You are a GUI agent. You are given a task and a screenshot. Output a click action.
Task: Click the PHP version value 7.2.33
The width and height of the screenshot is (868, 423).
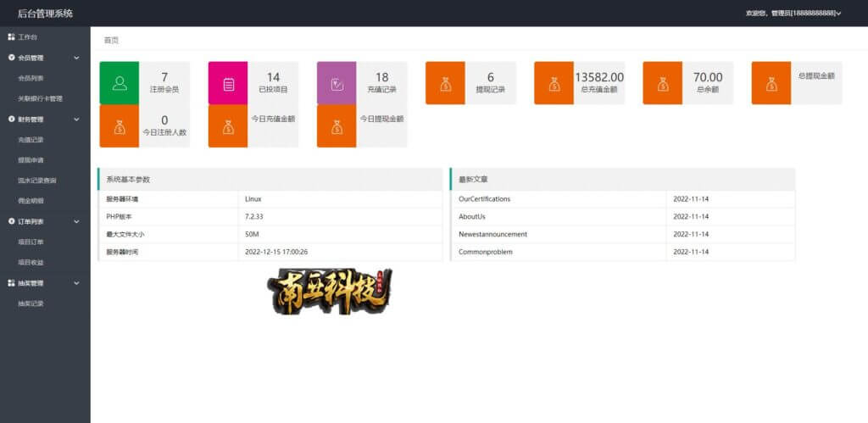point(254,216)
